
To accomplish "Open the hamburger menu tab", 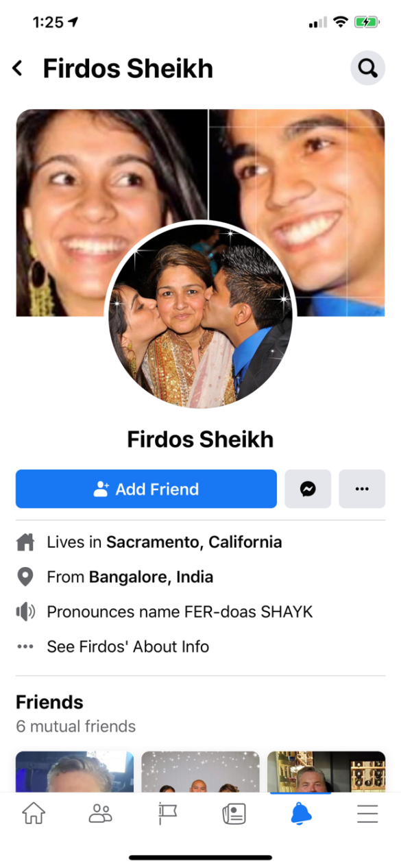I will coord(367,813).
